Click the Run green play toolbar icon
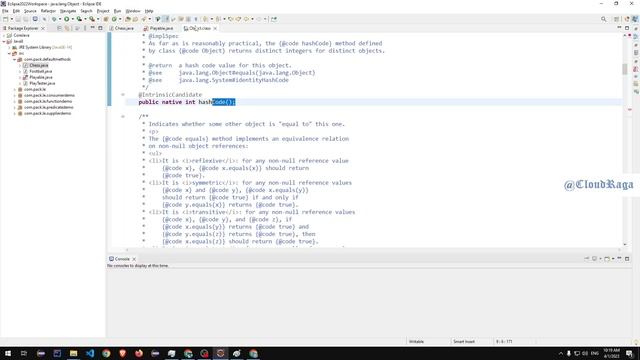The height and width of the screenshot is (360, 640). [67, 19]
